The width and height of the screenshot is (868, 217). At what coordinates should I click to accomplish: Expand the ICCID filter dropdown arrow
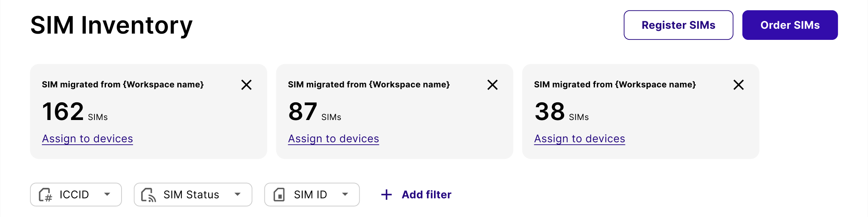107,194
